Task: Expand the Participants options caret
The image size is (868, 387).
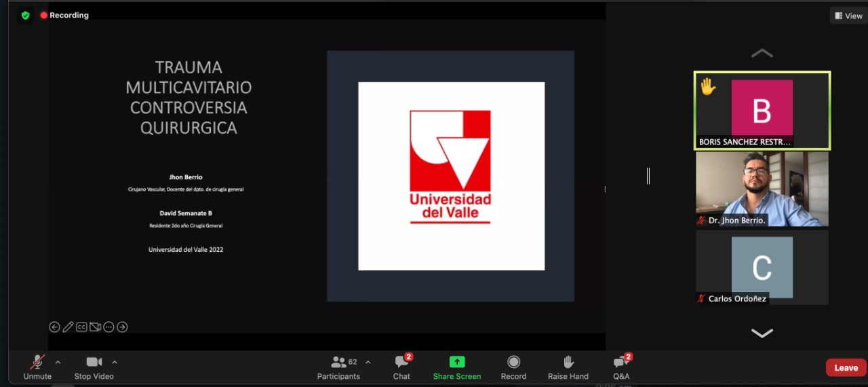Action: (x=368, y=362)
